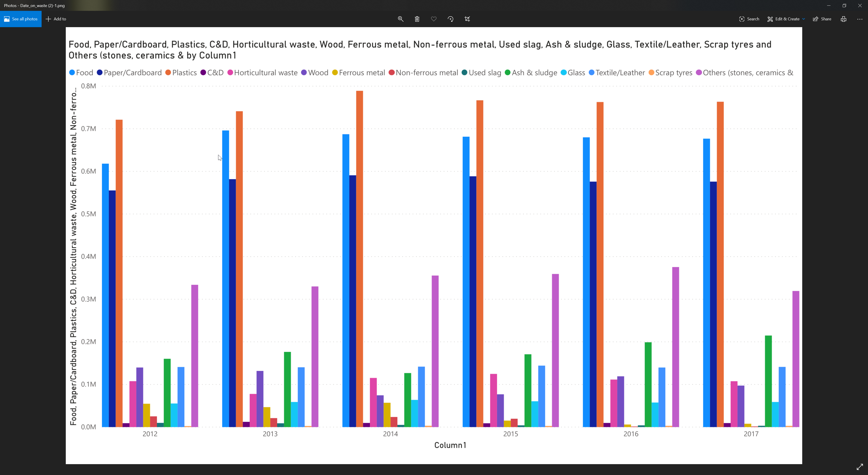Minimize the Photos window
Image resolution: width=868 pixels, height=475 pixels.
pyautogui.click(x=829, y=5)
